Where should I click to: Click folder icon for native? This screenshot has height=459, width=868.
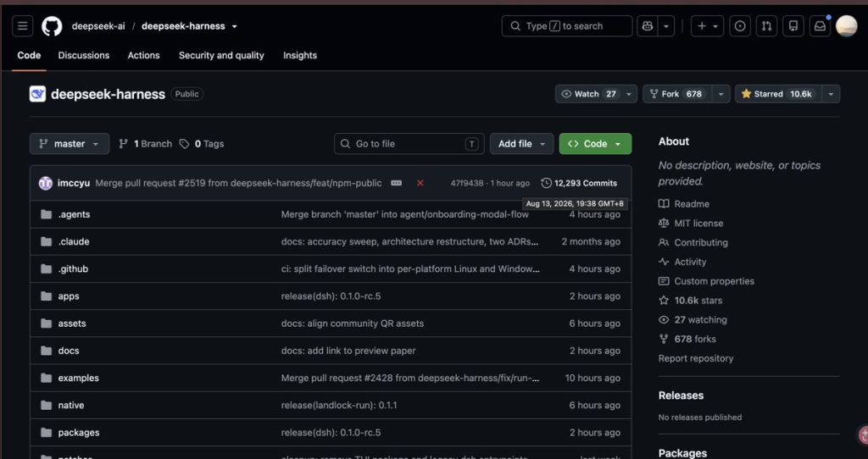47,406
